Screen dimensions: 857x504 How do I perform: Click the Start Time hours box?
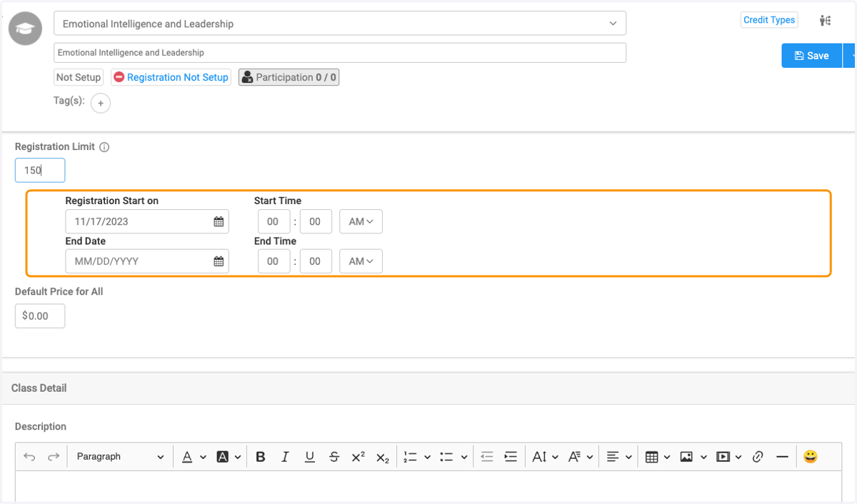tap(274, 221)
